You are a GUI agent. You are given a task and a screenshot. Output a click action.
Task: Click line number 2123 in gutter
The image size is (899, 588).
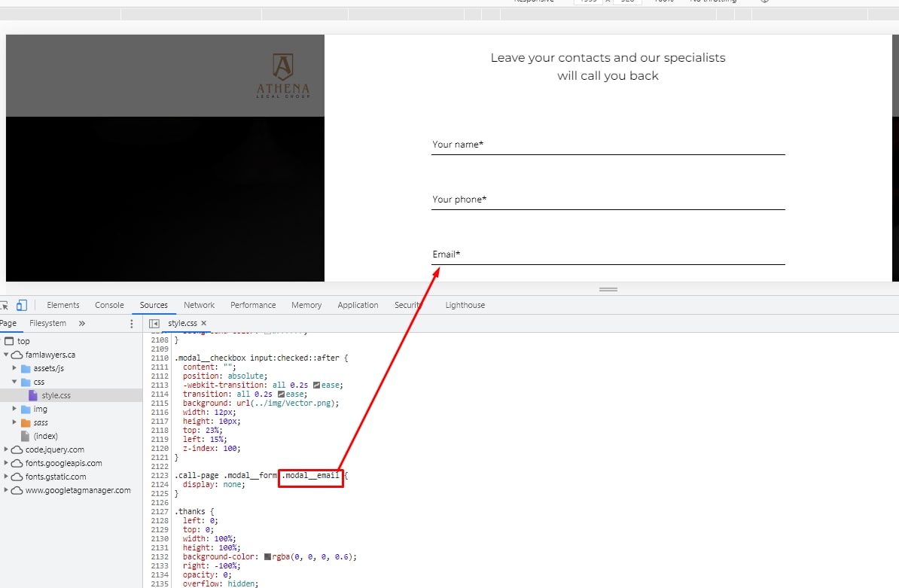[160, 476]
